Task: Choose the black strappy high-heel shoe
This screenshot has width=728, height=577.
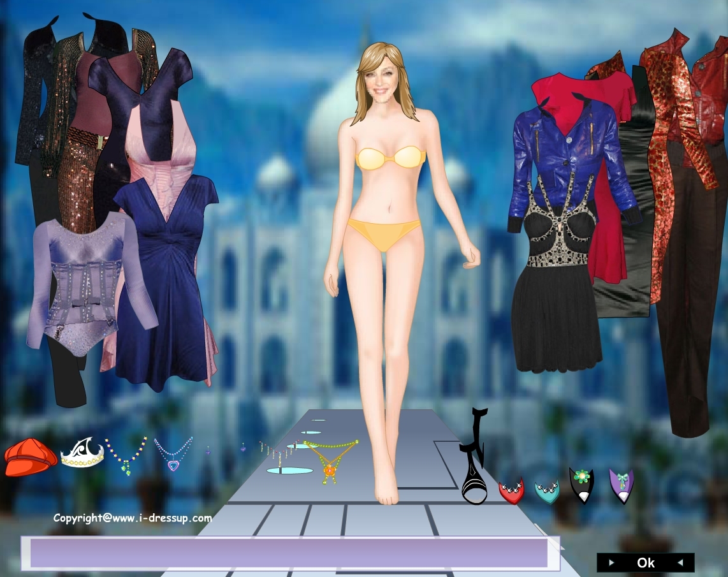Action: [x=474, y=456]
